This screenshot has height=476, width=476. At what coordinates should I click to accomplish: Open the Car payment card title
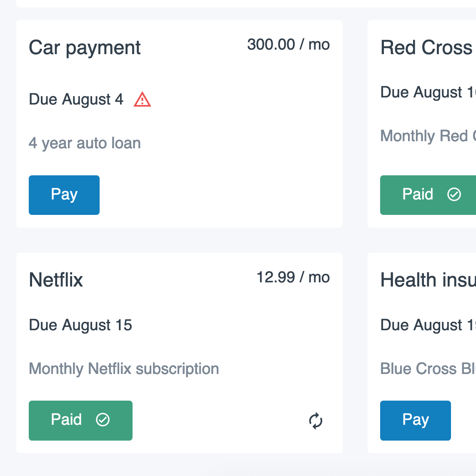tap(85, 47)
